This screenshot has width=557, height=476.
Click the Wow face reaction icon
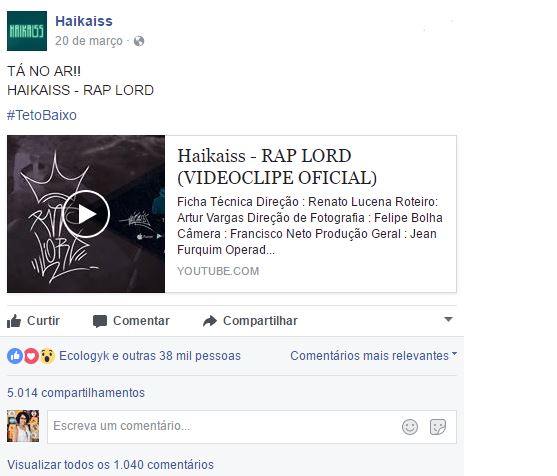47,356
